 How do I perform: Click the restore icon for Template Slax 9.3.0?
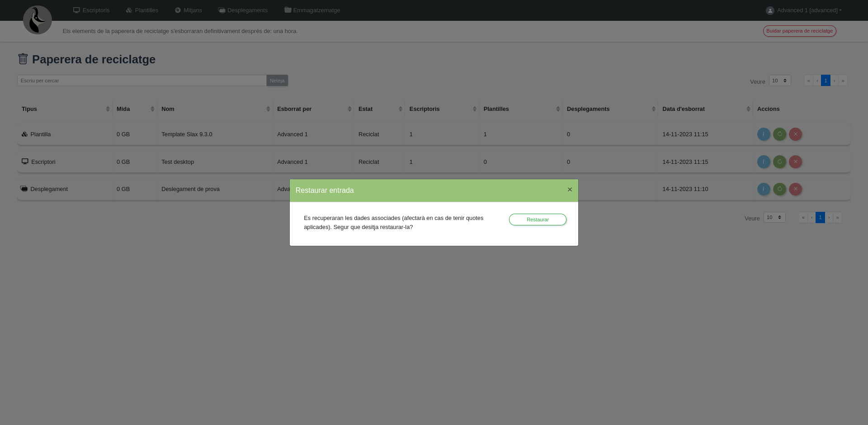pyautogui.click(x=779, y=134)
